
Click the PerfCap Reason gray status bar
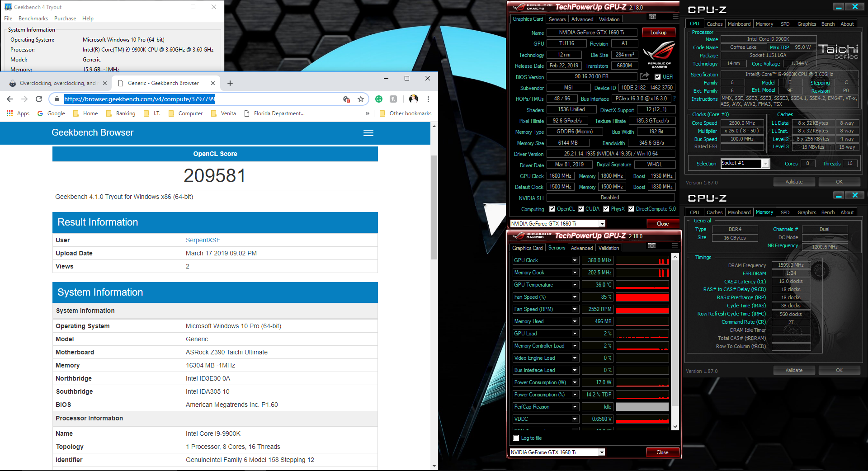click(x=642, y=407)
